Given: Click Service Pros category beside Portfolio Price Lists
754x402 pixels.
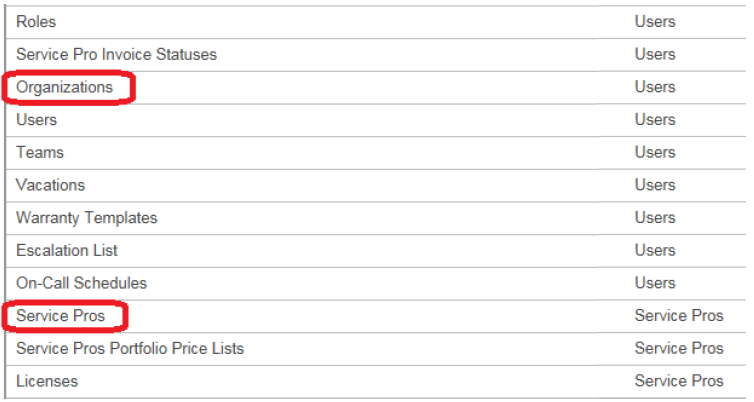Looking at the screenshot, I should [x=678, y=348].
